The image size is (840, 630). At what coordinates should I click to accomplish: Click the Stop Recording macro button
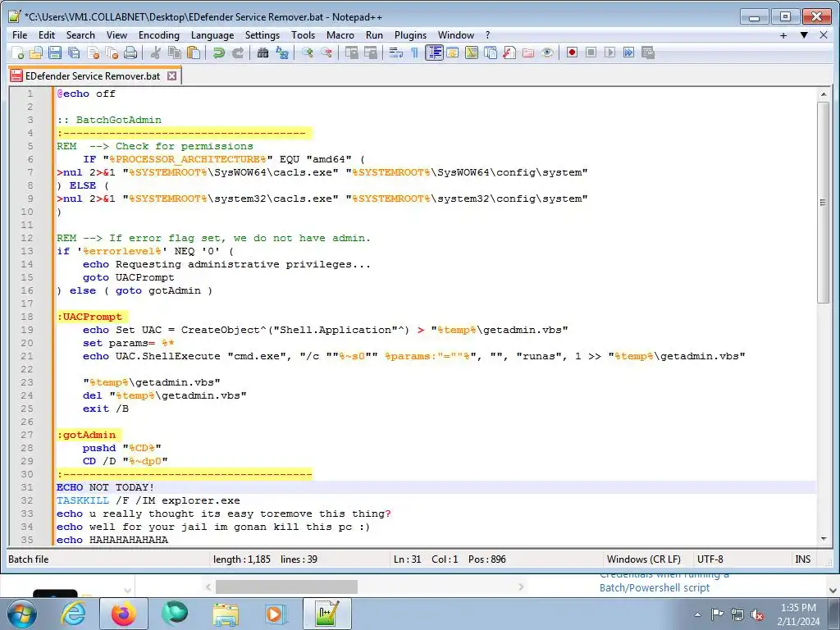tap(591, 52)
